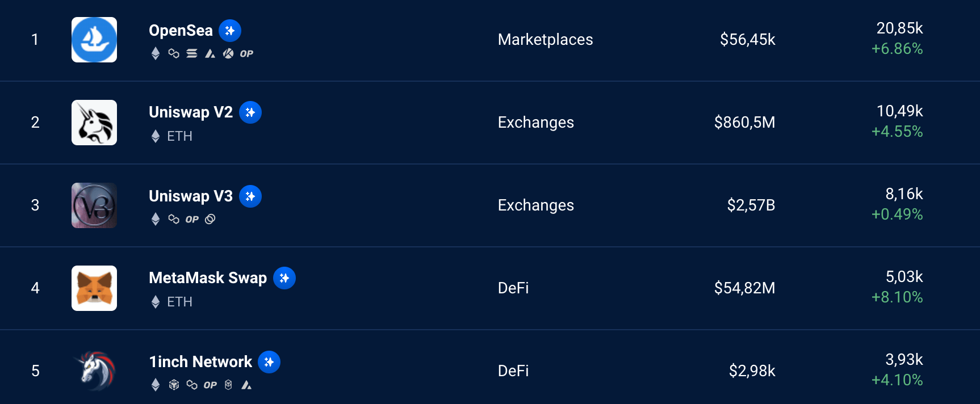This screenshot has height=404, width=980.
Task: Click the verified badge beside 1inch Network
Action: pyautogui.click(x=269, y=362)
